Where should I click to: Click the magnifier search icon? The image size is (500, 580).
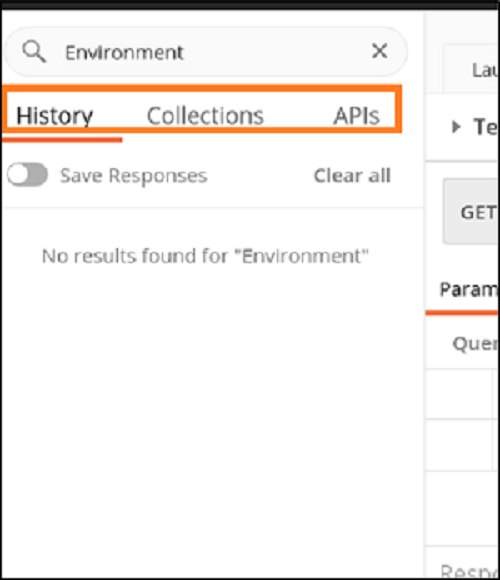[34, 51]
